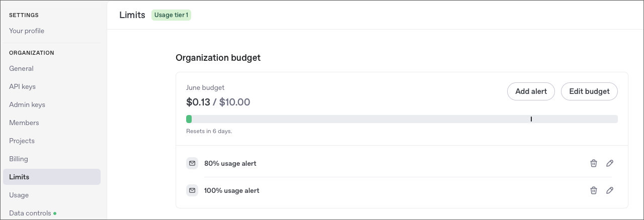Open Data controls settings
The width and height of the screenshot is (644, 220).
click(x=30, y=213)
